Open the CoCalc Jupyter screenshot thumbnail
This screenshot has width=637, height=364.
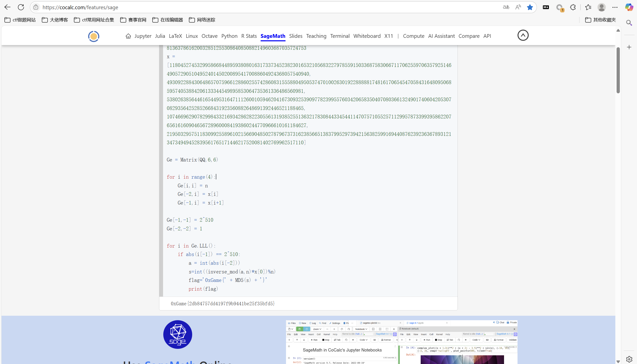402,342
